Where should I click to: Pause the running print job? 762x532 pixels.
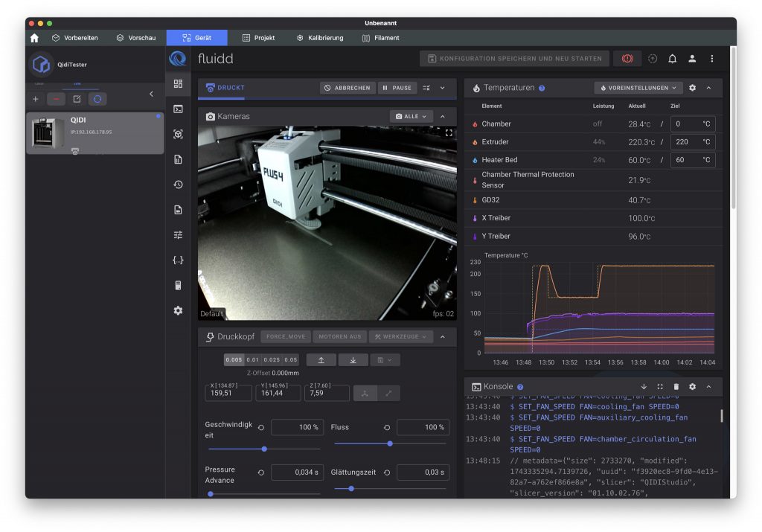coord(397,88)
